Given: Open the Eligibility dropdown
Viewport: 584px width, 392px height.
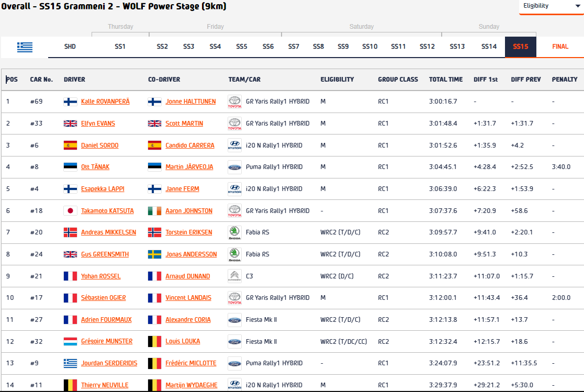Looking at the screenshot, I should (x=552, y=6).
